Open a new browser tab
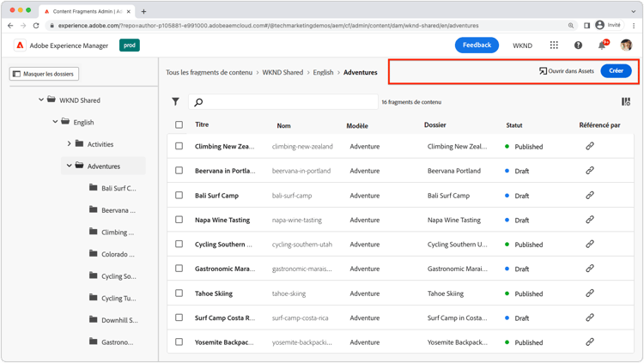 click(143, 11)
